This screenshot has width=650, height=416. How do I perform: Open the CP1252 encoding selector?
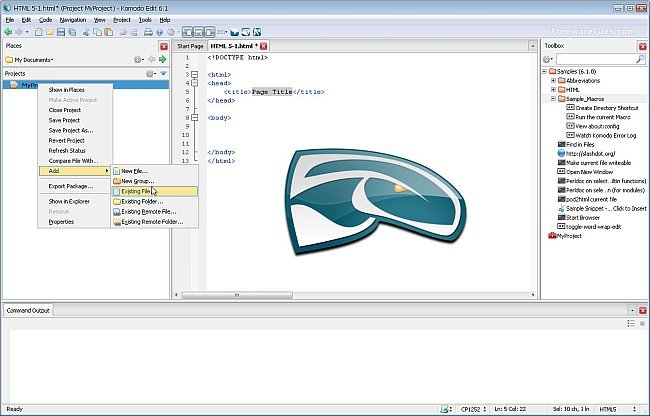pos(473,409)
